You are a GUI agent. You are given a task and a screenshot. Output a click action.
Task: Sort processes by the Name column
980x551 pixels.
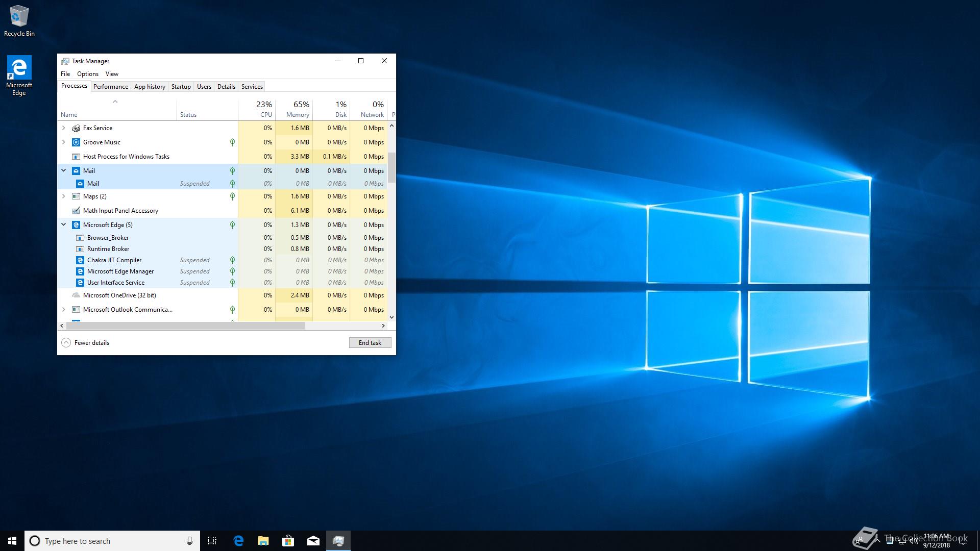[117, 109]
